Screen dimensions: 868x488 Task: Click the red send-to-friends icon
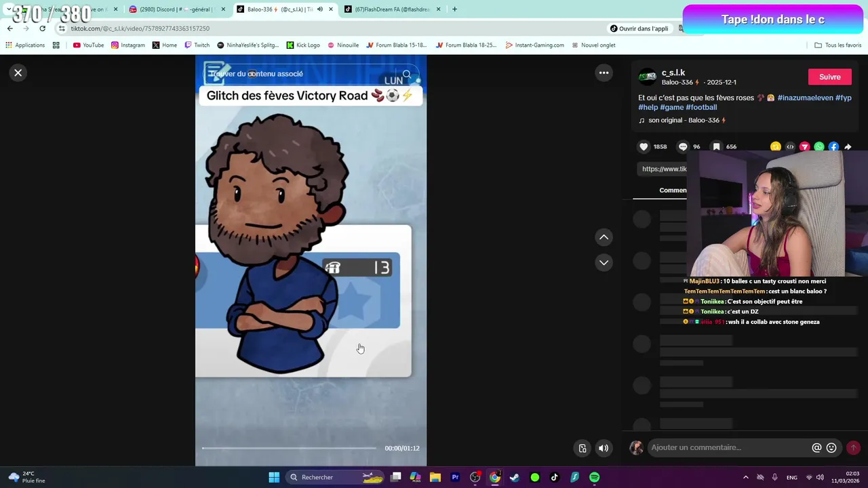(804, 146)
